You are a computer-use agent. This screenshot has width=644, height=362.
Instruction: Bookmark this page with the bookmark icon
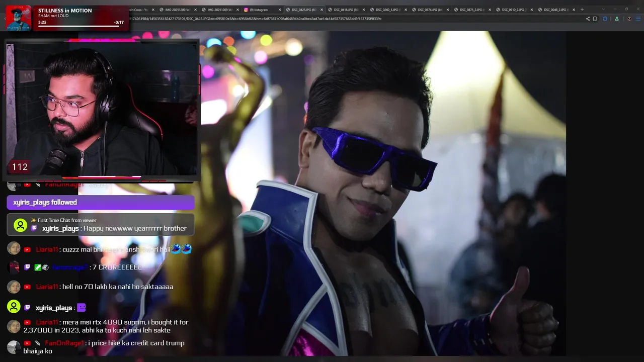[595, 19]
